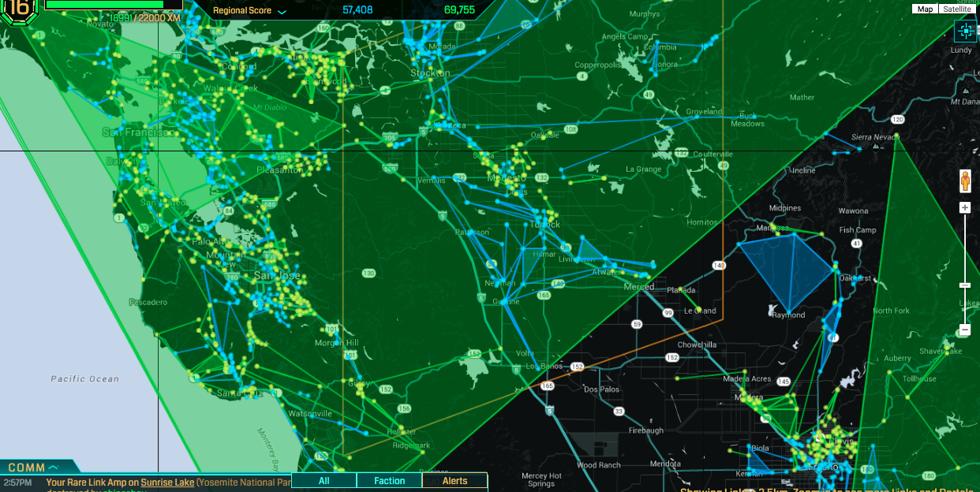This screenshot has height=492, width=980.
Task: Click the Mather map label
Action: pyautogui.click(x=802, y=98)
